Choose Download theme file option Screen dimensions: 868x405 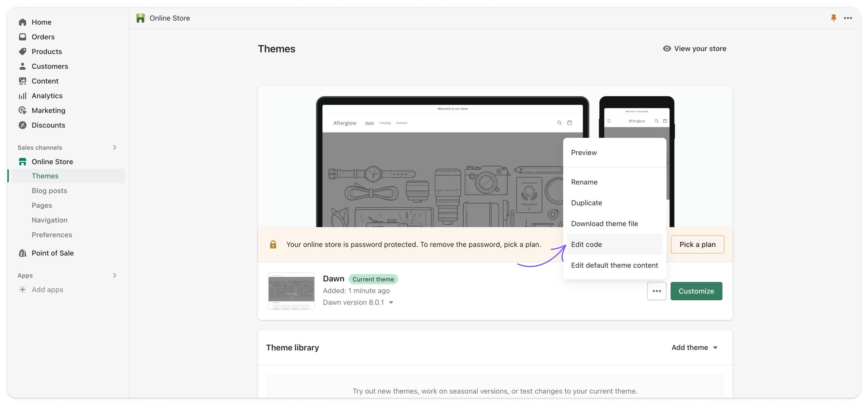coord(614,224)
